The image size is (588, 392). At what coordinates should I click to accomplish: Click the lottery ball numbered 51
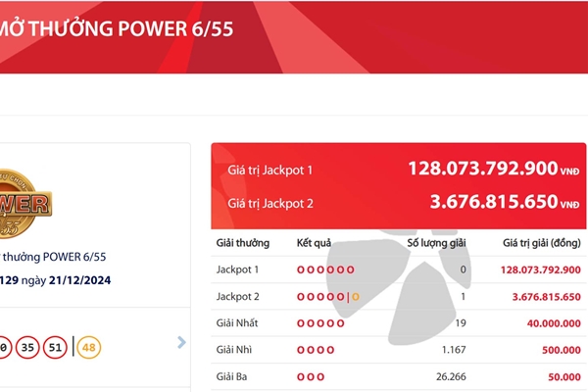pos(54,347)
